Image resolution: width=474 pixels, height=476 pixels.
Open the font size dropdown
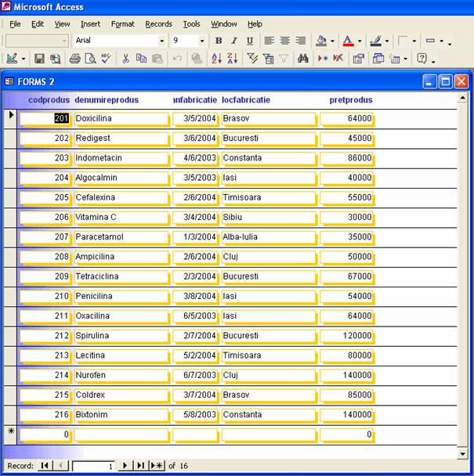coord(201,41)
